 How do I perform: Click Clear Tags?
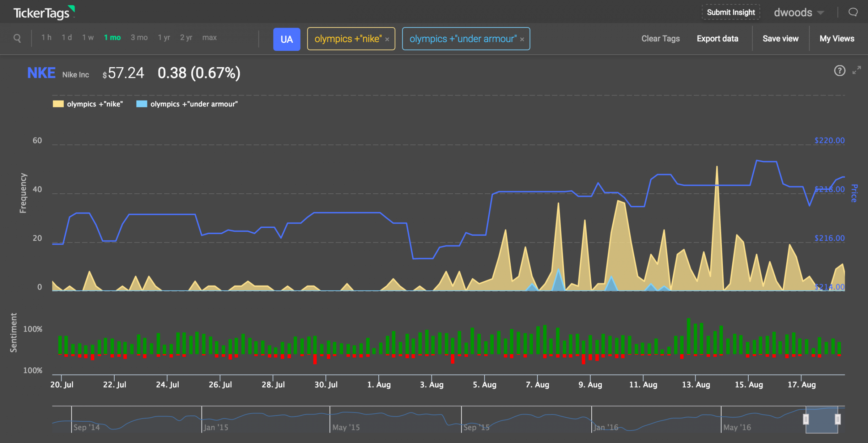(660, 39)
